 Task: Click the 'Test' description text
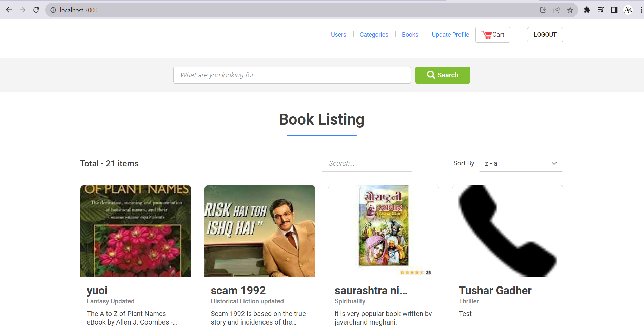(465, 314)
